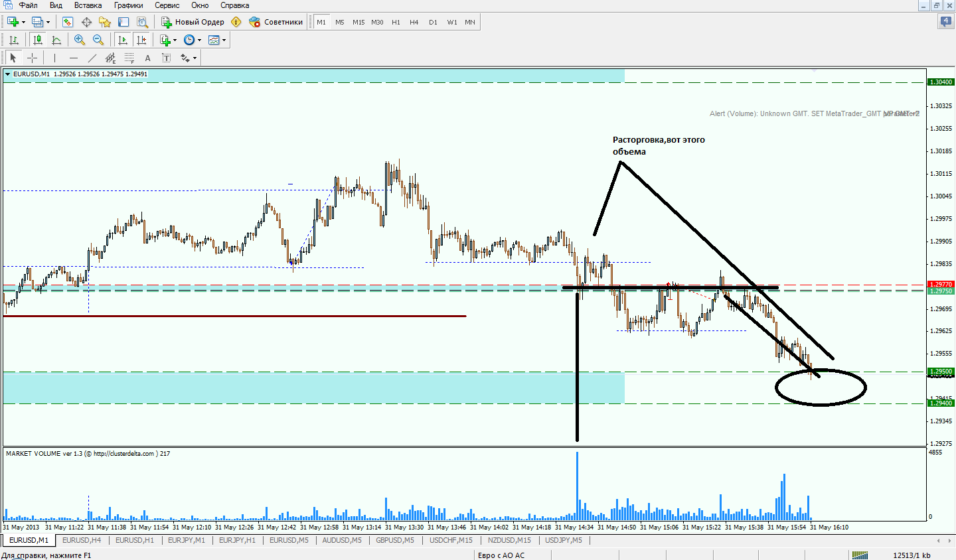Image resolution: width=956 pixels, height=560 pixels.
Task: Select the D1 timeframe
Action: pos(433,22)
